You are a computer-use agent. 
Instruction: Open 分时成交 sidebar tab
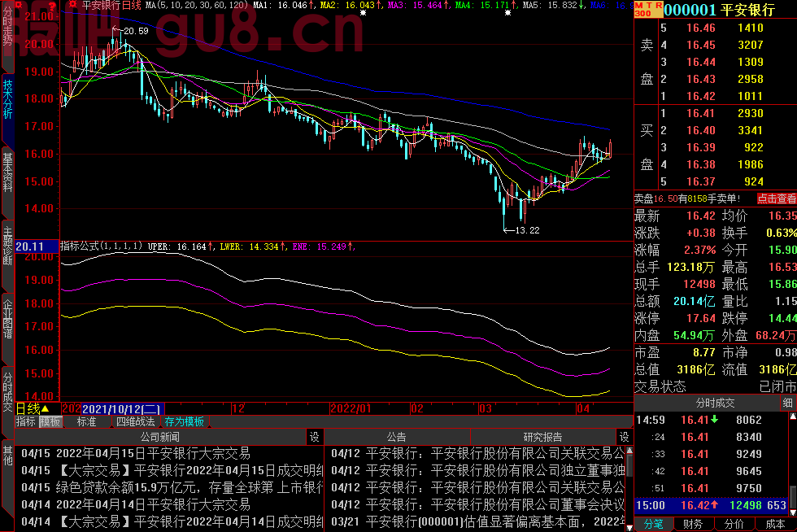[x=7, y=391]
